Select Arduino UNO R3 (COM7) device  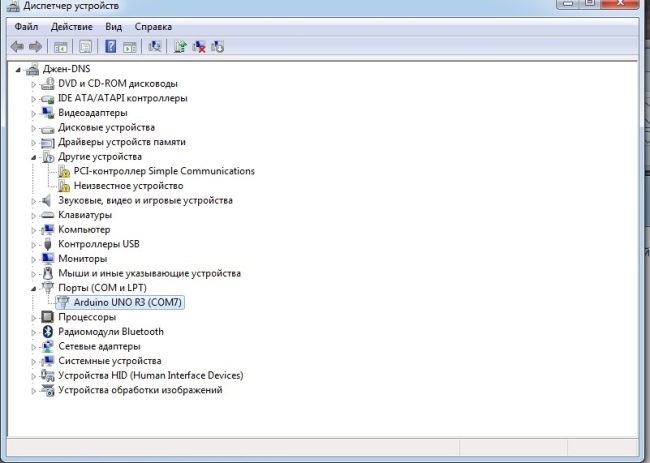129,302
